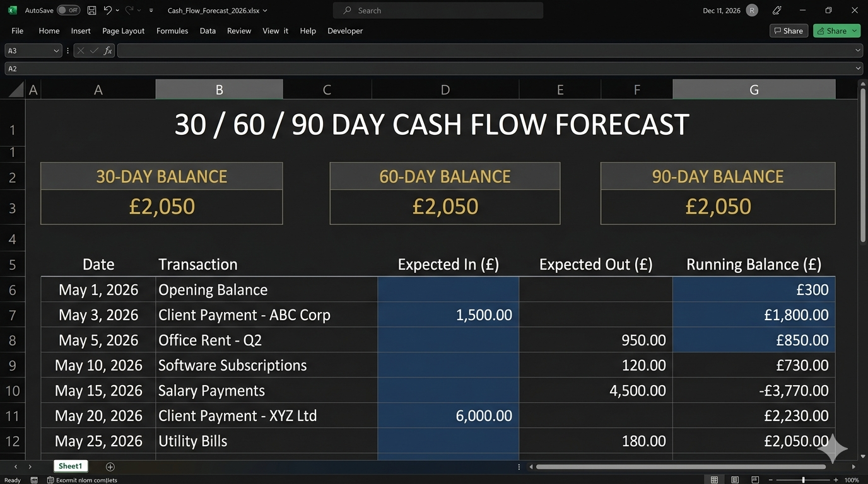Click the Save icon in title bar
868x484 pixels.
(x=92, y=11)
